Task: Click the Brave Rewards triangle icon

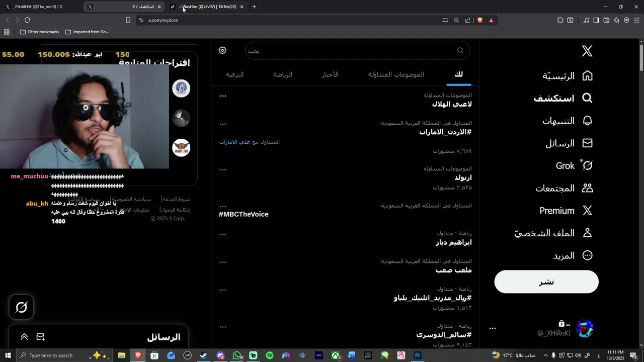Action: pyautogui.click(x=491, y=20)
